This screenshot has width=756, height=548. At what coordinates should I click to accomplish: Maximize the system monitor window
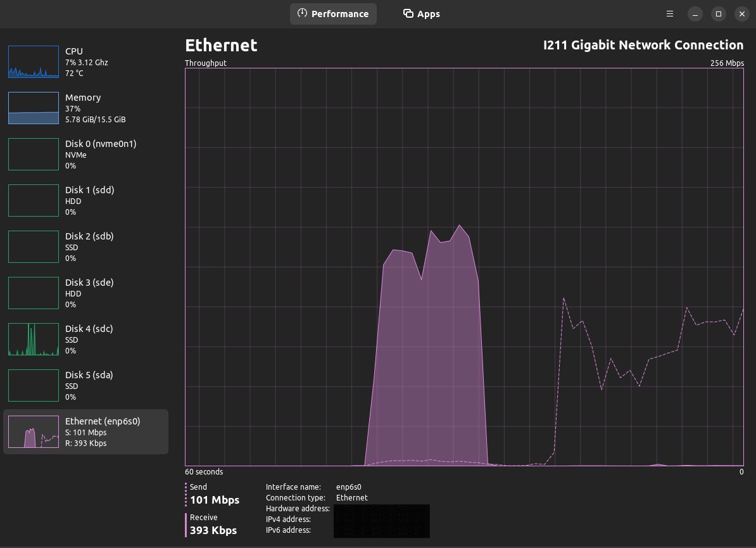(x=718, y=14)
